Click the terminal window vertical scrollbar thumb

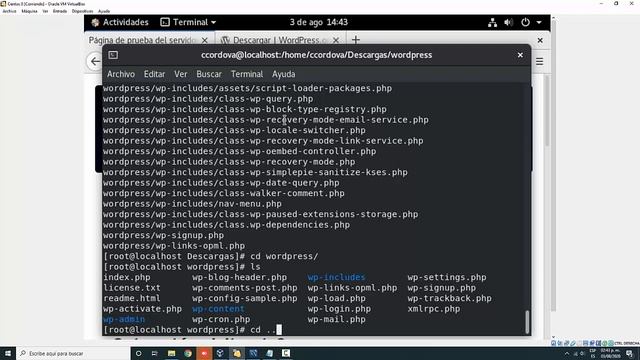(x=527, y=322)
